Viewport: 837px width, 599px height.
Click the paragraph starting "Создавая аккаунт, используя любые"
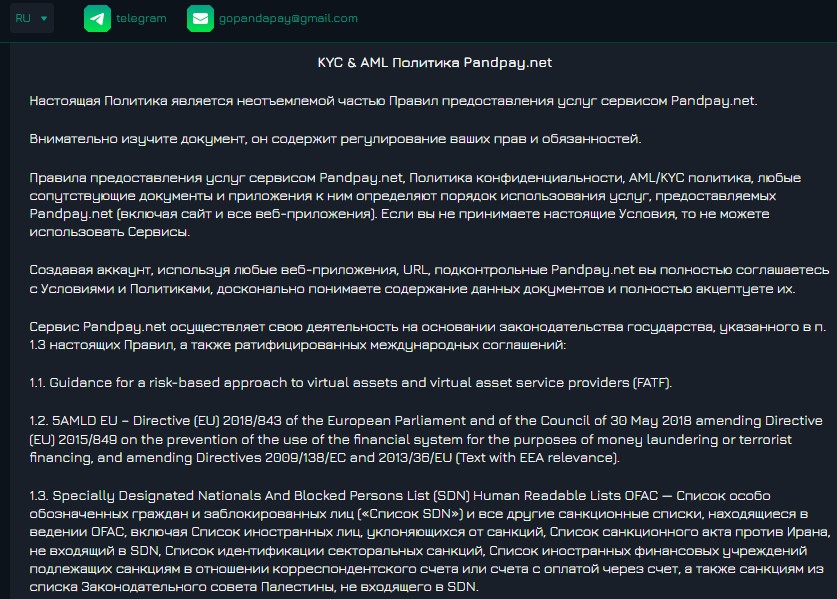[429, 279]
